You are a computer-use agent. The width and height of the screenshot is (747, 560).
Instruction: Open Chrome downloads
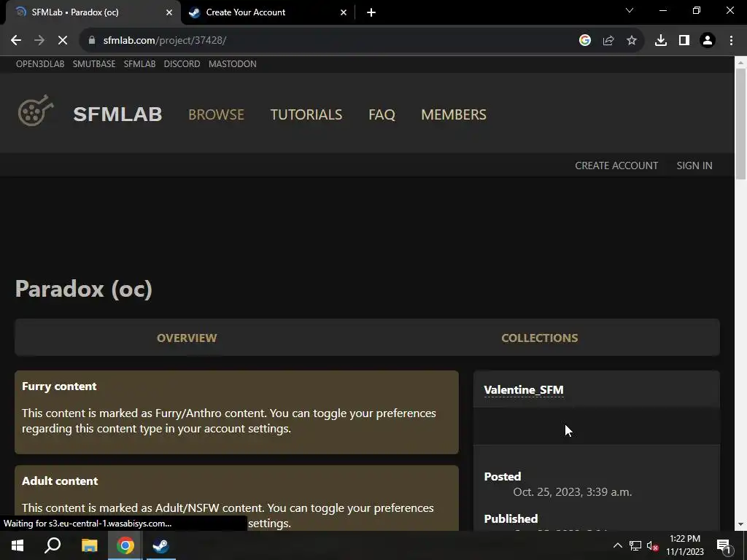coord(661,41)
